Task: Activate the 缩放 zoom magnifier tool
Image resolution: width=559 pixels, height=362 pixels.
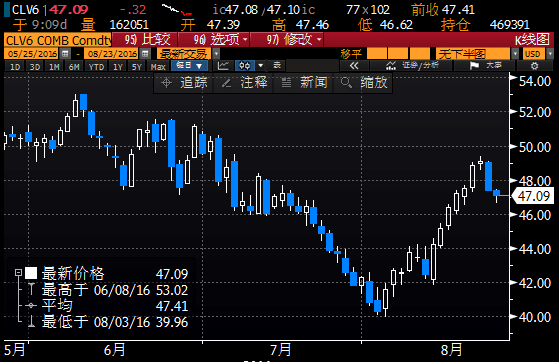Action: tap(363, 83)
